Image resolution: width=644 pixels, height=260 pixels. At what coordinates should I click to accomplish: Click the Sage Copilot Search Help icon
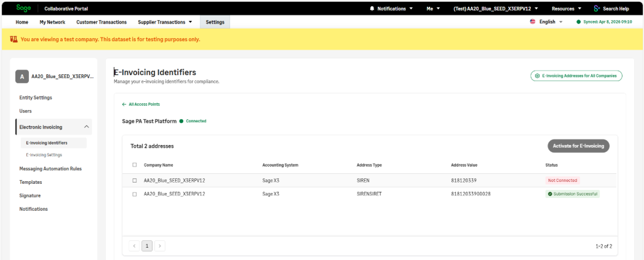coord(597,9)
